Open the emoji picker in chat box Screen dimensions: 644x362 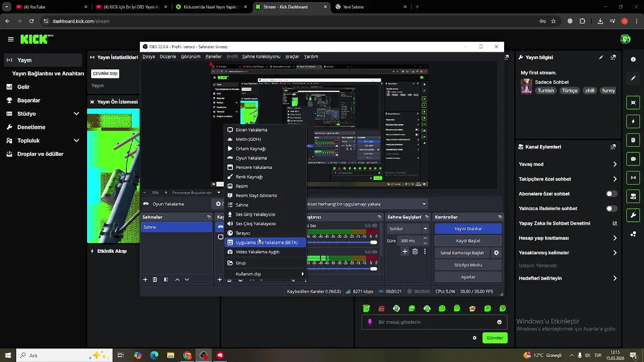499,322
